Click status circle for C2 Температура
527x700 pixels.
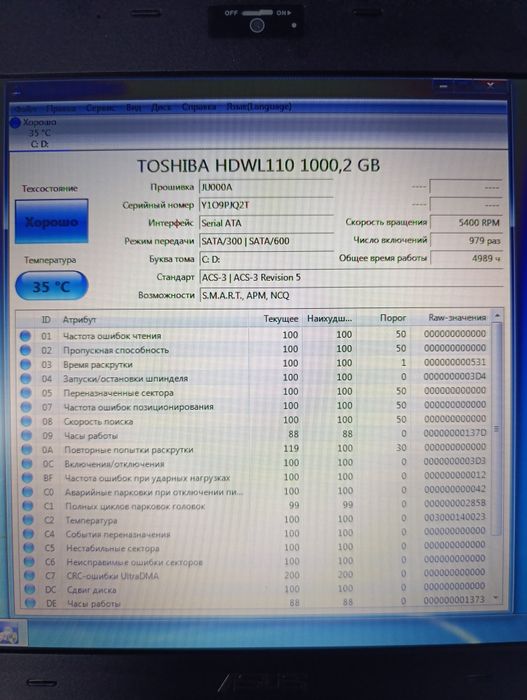point(28,520)
